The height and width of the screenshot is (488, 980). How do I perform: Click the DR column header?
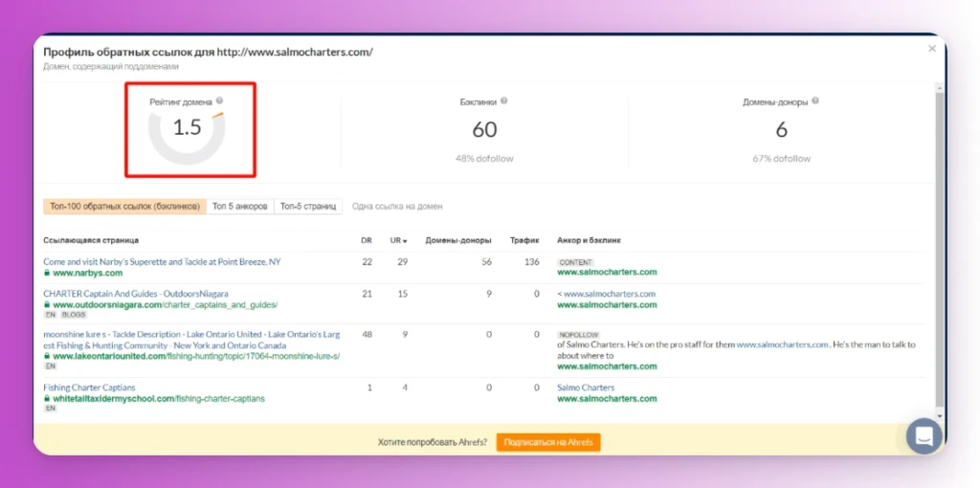[x=367, y=240]
